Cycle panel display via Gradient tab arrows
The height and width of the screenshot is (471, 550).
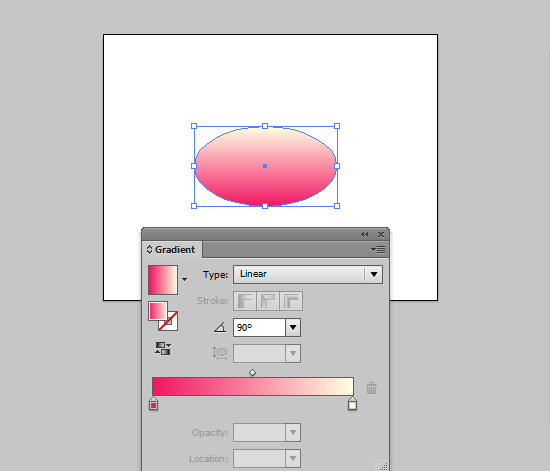149,249
